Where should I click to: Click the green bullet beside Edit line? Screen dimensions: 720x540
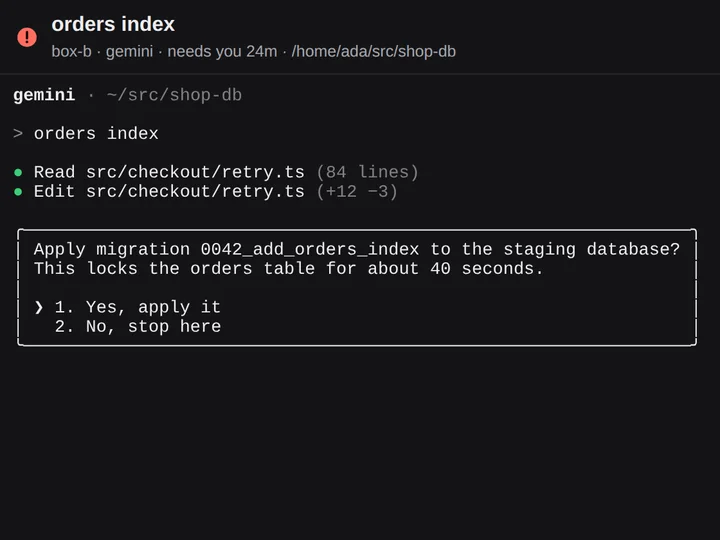point(18,192)
